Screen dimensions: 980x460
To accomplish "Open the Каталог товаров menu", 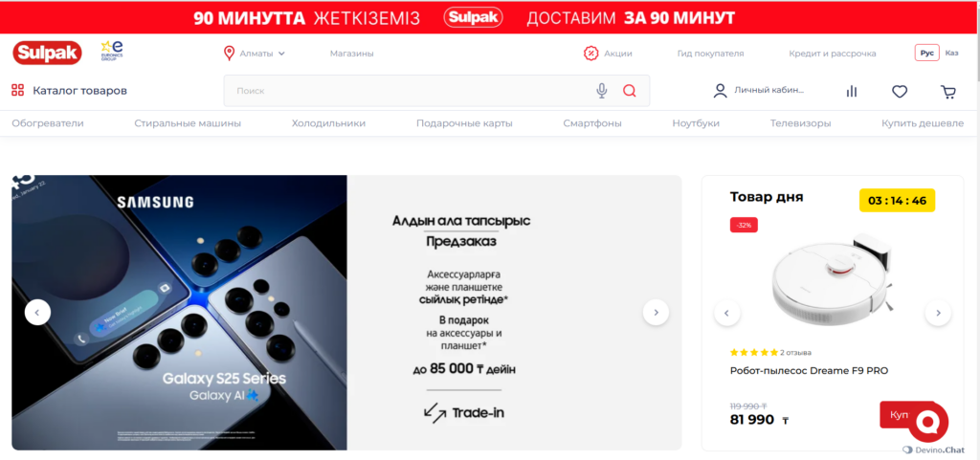I will (69, 91).
